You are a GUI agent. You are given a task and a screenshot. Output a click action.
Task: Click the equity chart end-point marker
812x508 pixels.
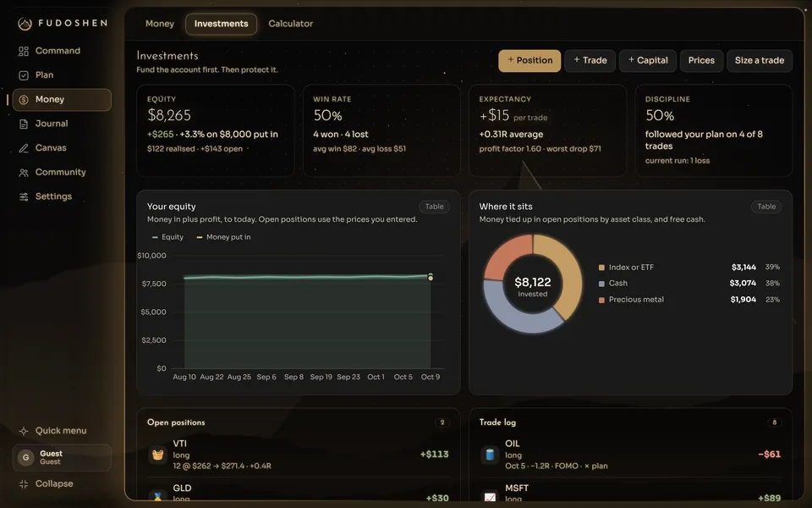(x=431, y=278)
